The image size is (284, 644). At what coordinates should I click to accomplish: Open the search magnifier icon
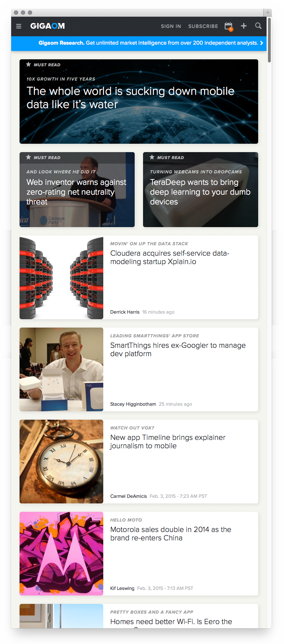(258, 26)
